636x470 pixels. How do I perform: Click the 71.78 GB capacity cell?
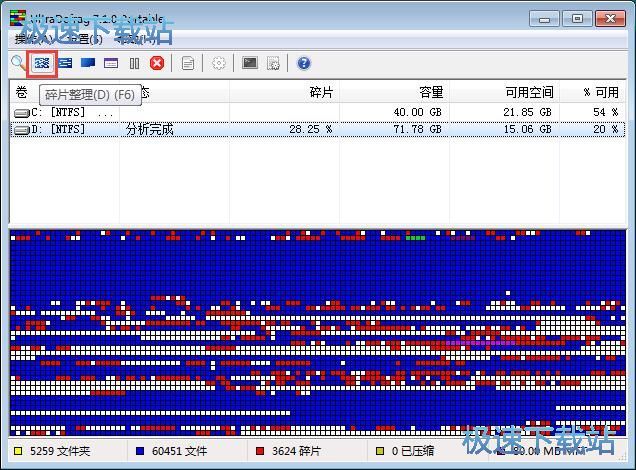pos(417,129)
